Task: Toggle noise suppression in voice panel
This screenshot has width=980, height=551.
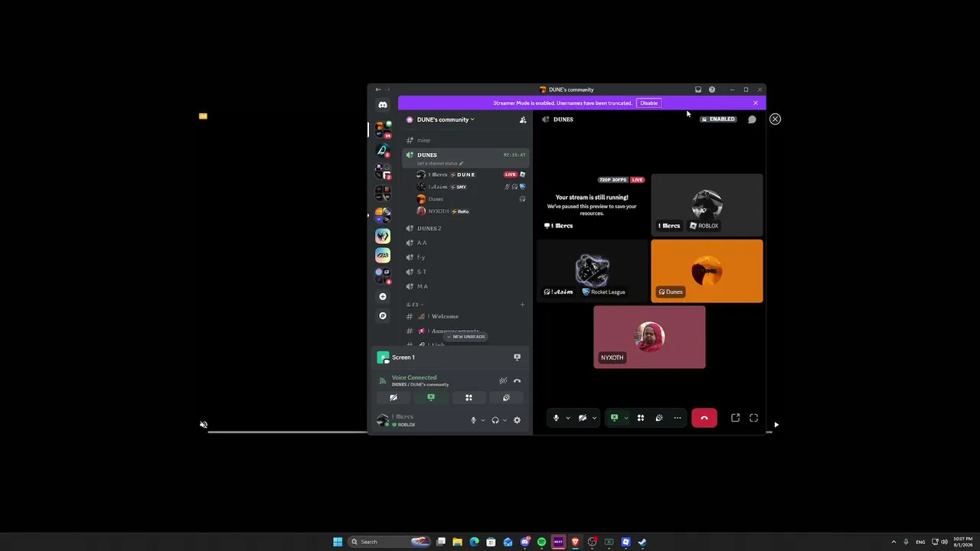Action: point(503,381)
